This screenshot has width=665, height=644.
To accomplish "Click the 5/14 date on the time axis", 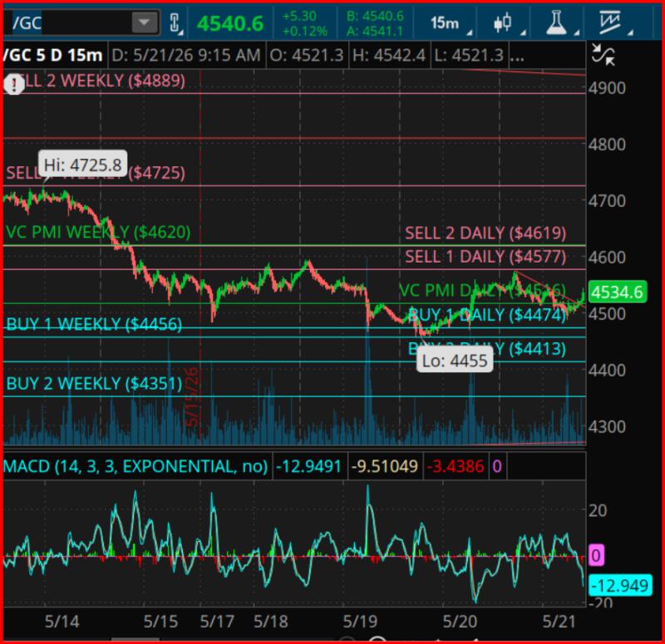I will (62, 622).
